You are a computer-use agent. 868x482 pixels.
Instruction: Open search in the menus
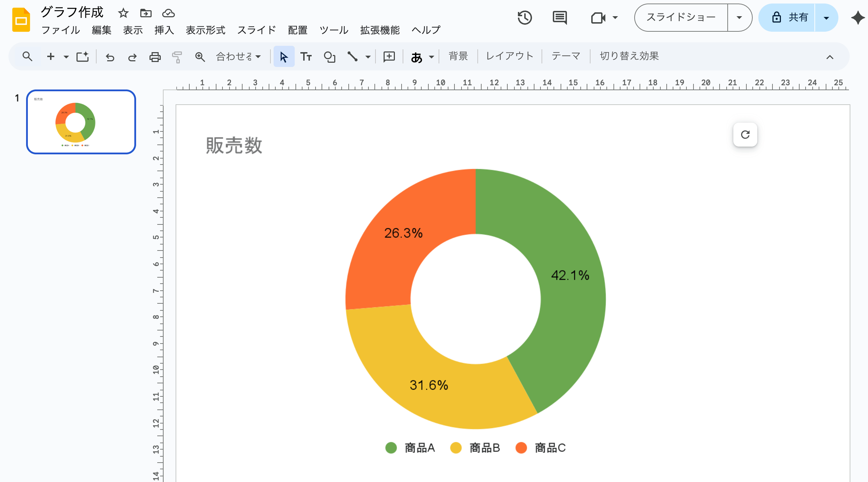point(27,56)
